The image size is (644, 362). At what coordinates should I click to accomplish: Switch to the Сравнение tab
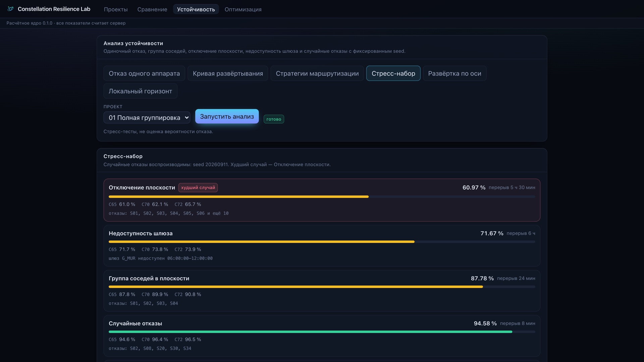click(x=152, y=9)
